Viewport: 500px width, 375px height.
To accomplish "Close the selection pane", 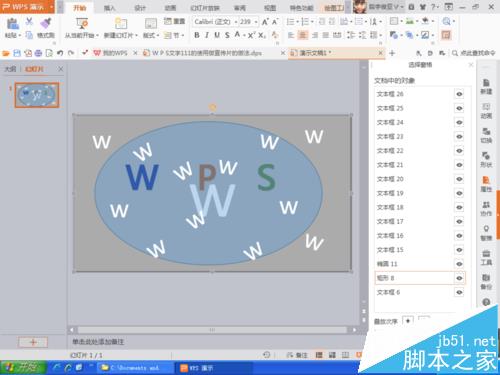I will click(x=471, y=65).
